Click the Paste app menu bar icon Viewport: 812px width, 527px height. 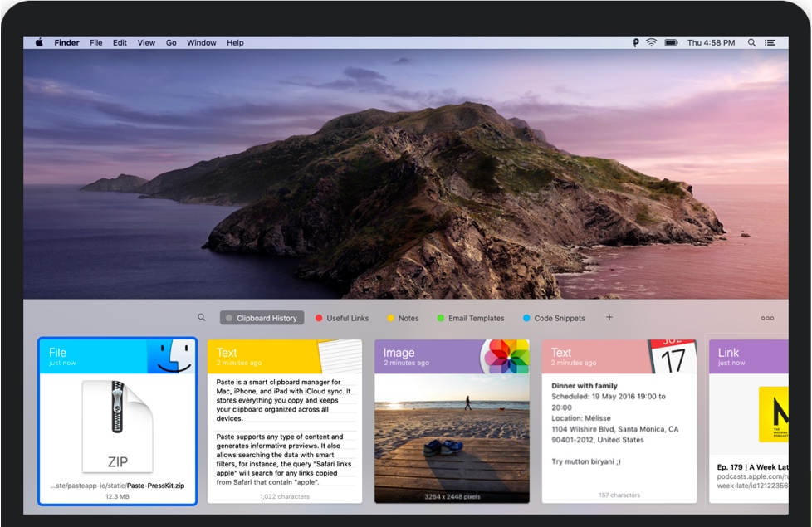pyautogui.click(x=636, y=42)
